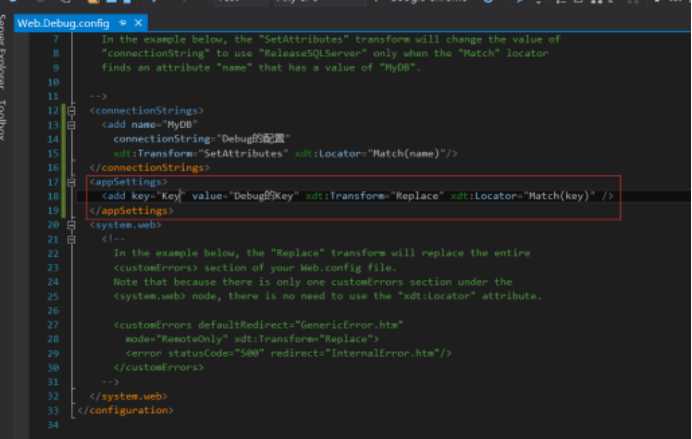
Task: Collapse the system.web section outline
Action: (71, 225)
